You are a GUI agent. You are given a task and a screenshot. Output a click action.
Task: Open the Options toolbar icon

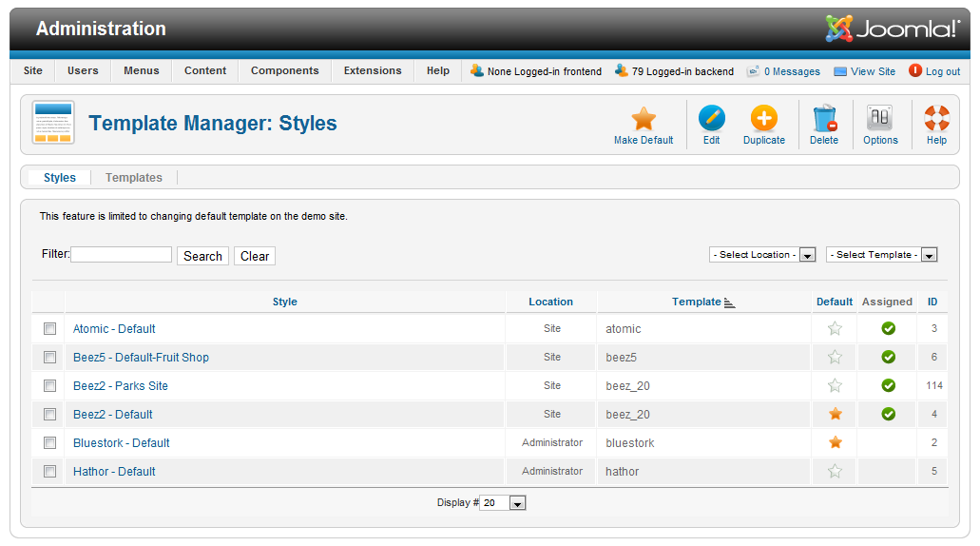[x=879, y=120]
